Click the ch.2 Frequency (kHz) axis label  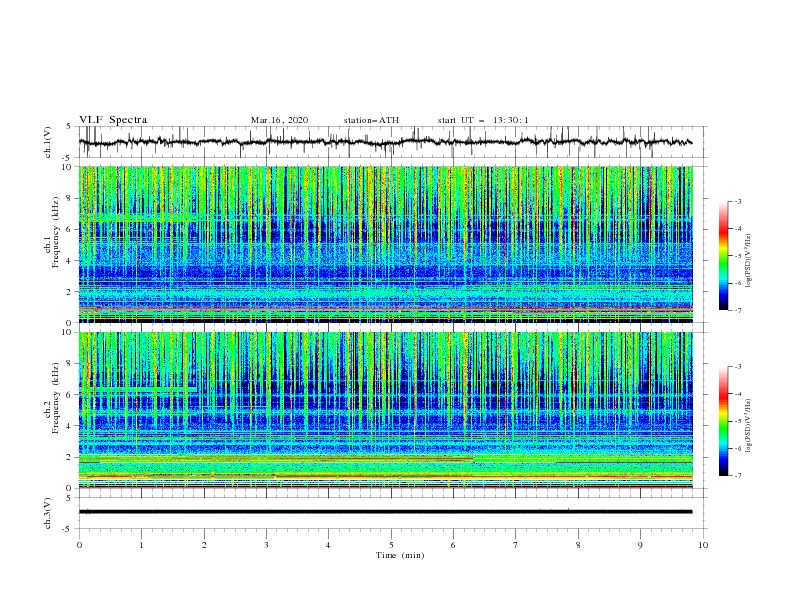51,397
